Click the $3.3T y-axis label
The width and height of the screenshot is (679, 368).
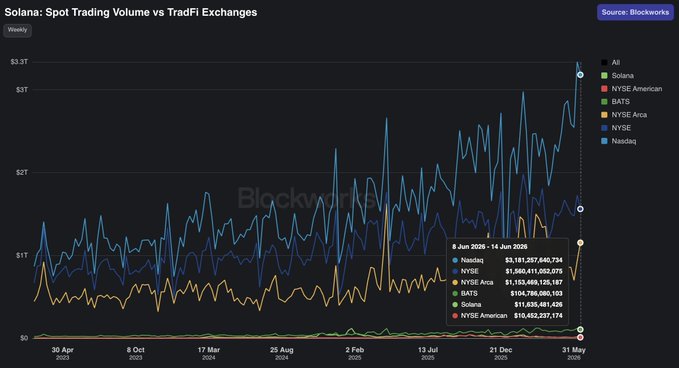19,62
